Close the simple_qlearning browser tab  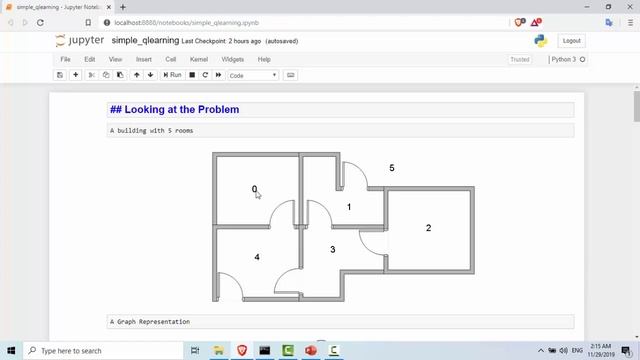109,7
